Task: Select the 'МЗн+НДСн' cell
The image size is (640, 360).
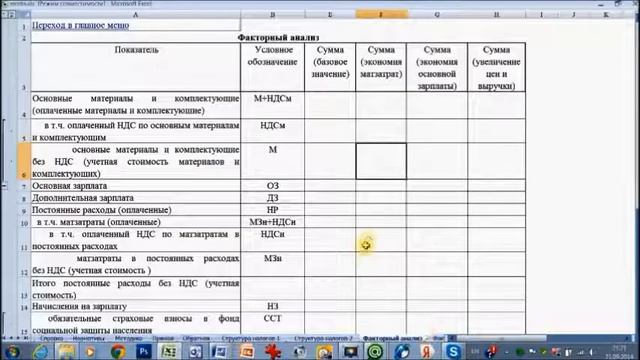Action: pyautogui.click(x=273, y=222)
